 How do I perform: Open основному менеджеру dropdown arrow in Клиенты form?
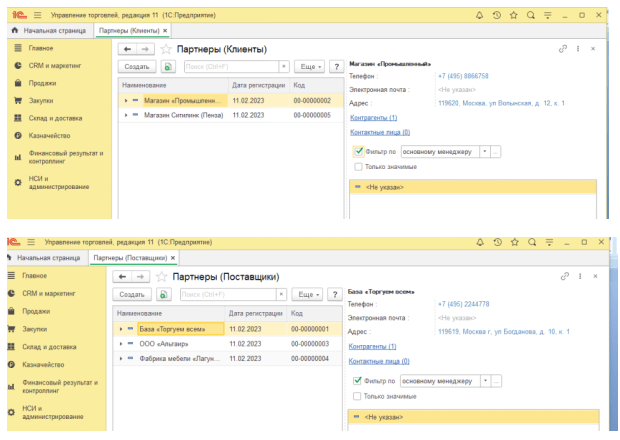point(484,151)
